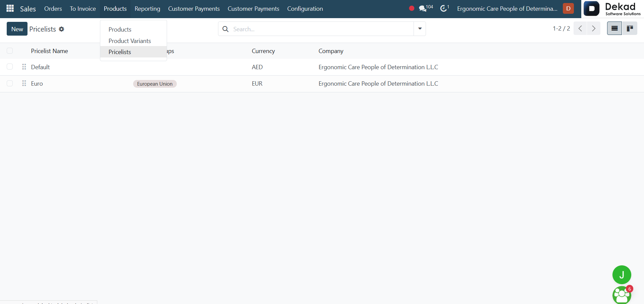Select the Euro pricelist checkbox

(10, 83)
